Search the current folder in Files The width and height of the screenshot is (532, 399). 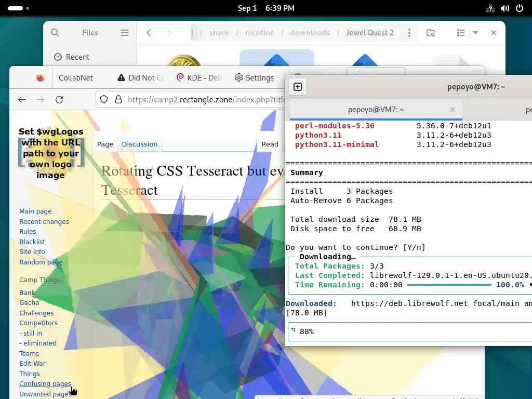pos(431,33)
